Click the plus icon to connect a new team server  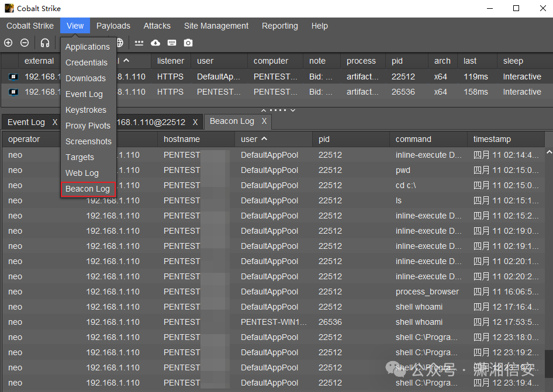(x=8, y=43)
